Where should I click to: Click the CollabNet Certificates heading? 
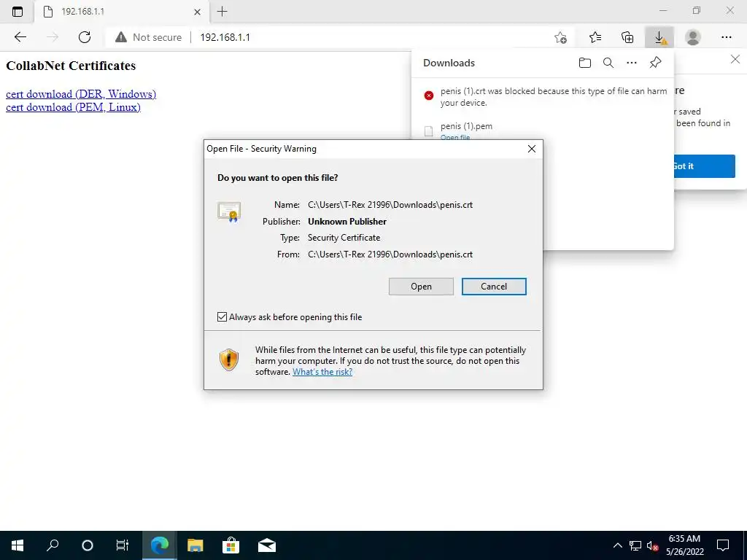tap(71, 66)
